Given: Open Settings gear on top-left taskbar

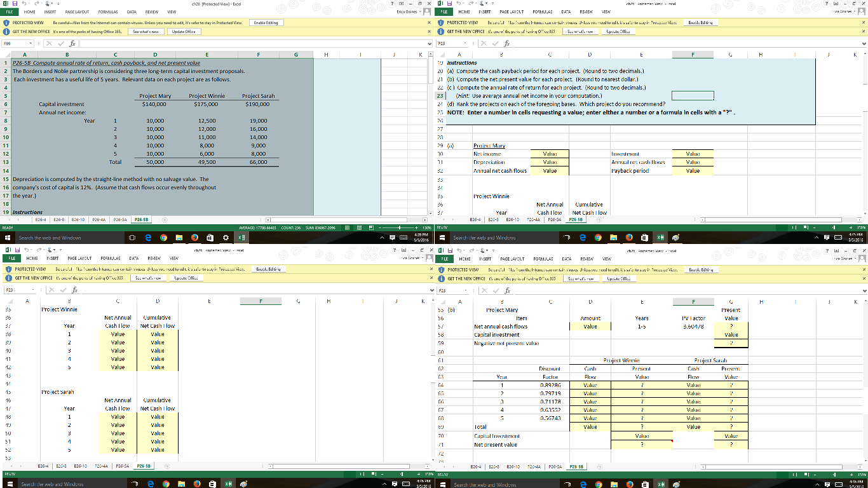Looking at the screenshot, I should click(x=225, y=238).
